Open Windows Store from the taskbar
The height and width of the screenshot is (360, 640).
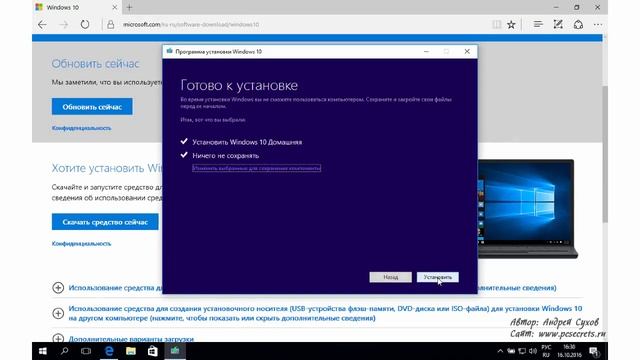[153, 351]
